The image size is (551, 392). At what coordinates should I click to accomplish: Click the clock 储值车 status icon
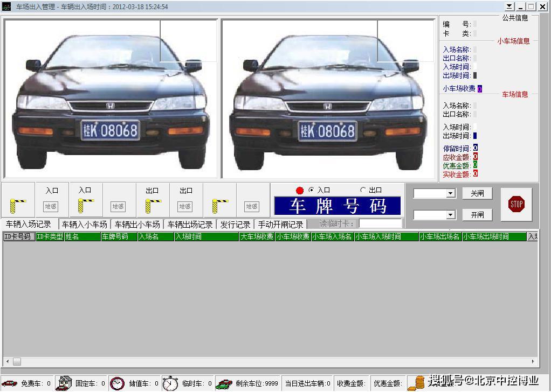(x=117, y=383)
